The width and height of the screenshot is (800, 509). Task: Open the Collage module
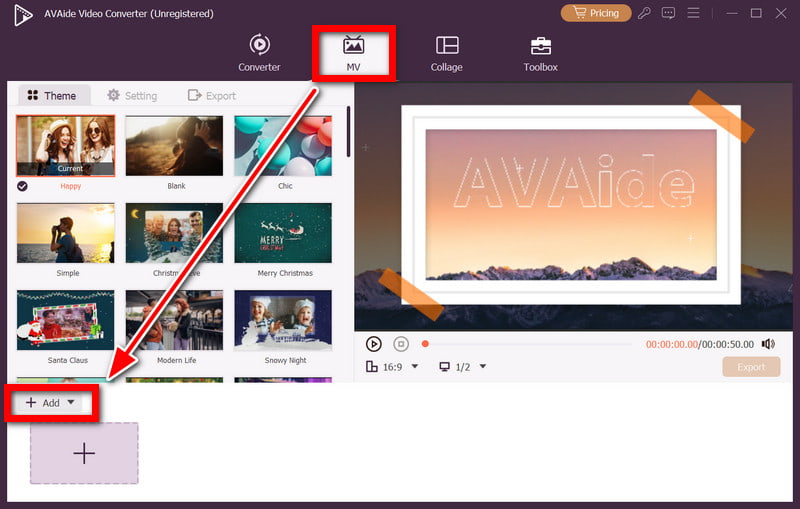click(x=447, y=53)
